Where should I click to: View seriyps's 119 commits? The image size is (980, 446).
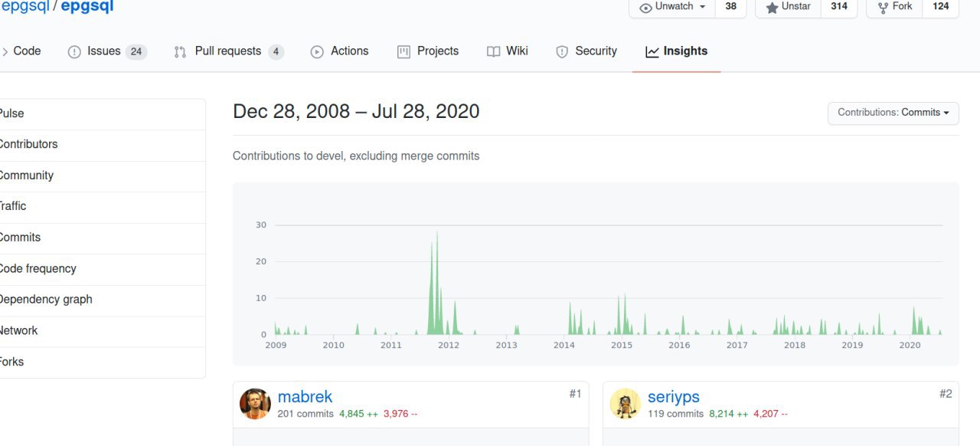pos(675,414)
